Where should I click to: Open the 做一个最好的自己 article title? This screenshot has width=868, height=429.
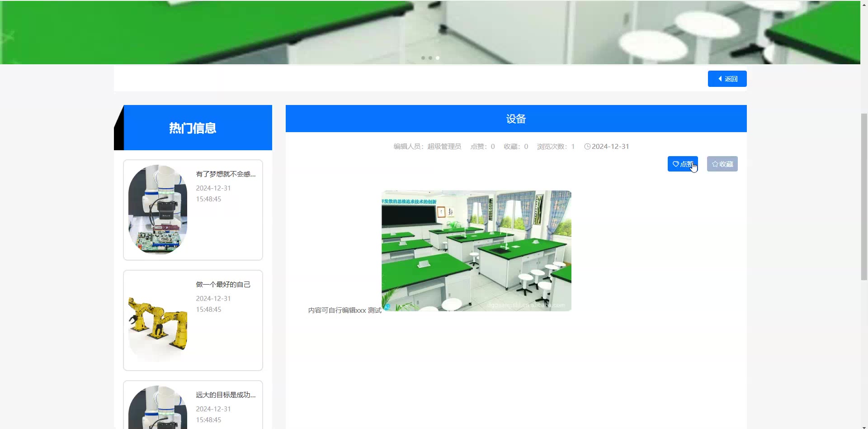[223, 285]
